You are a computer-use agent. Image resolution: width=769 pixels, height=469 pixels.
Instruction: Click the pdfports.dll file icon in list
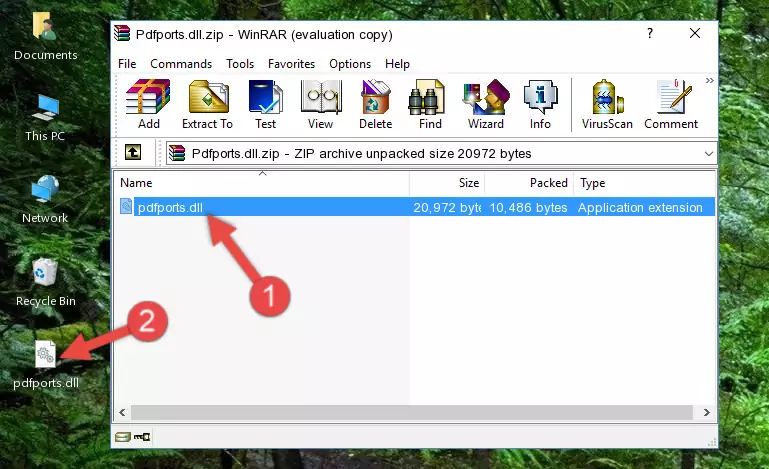tap(126, 207)
